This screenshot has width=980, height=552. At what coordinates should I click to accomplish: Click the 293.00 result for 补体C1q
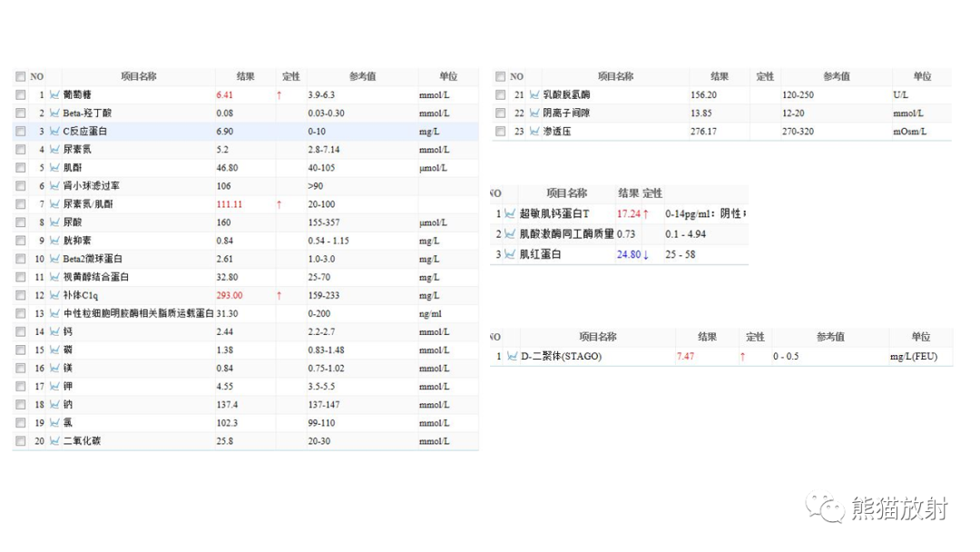tap(230, 295)
